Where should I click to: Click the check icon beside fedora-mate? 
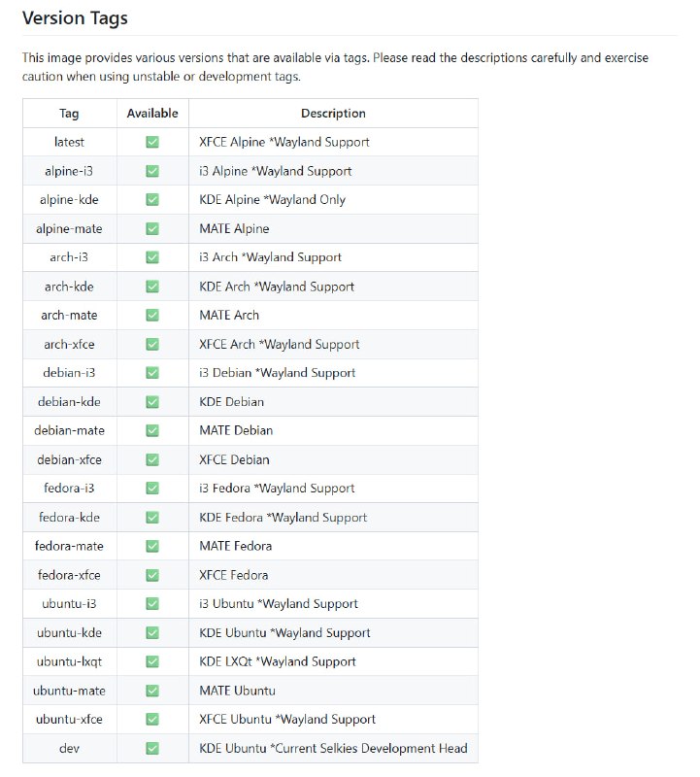point(152,546)
